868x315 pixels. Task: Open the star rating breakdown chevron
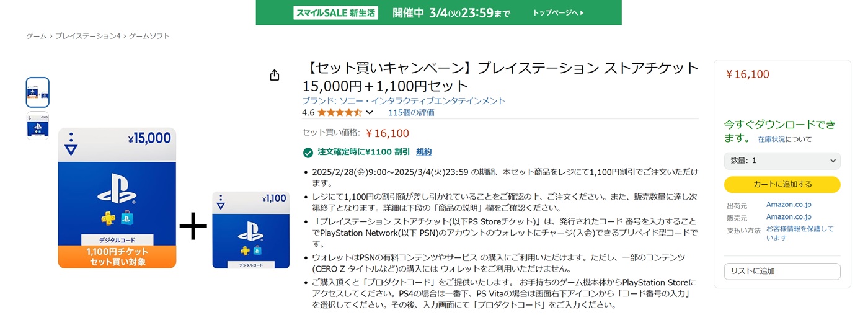tap(370, 113)
